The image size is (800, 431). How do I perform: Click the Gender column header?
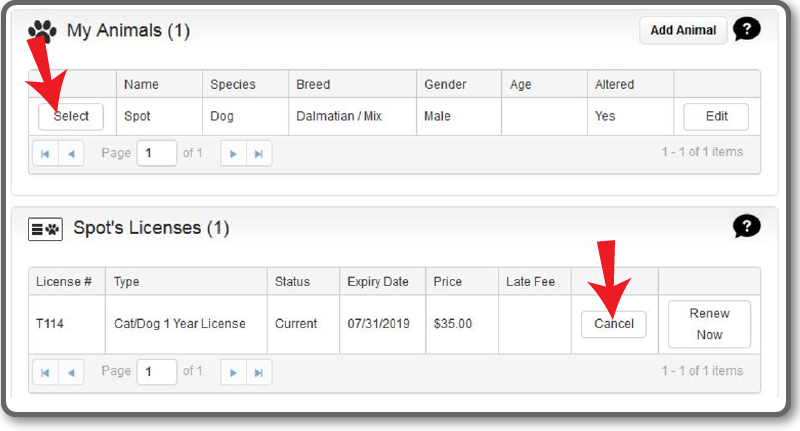(459, 84)
